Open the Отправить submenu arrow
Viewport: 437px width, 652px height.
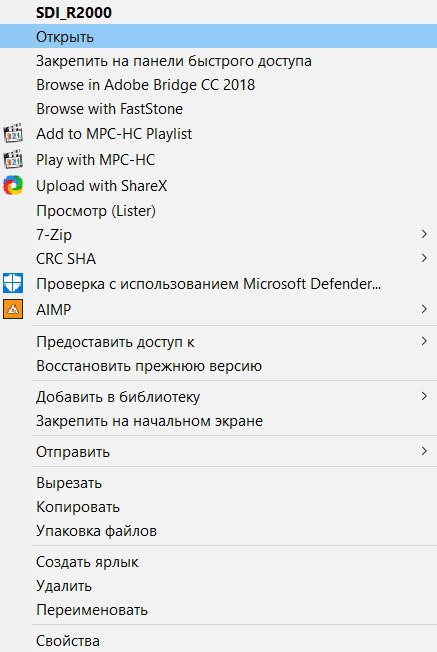pyautogui.click(x=424, y=451)
